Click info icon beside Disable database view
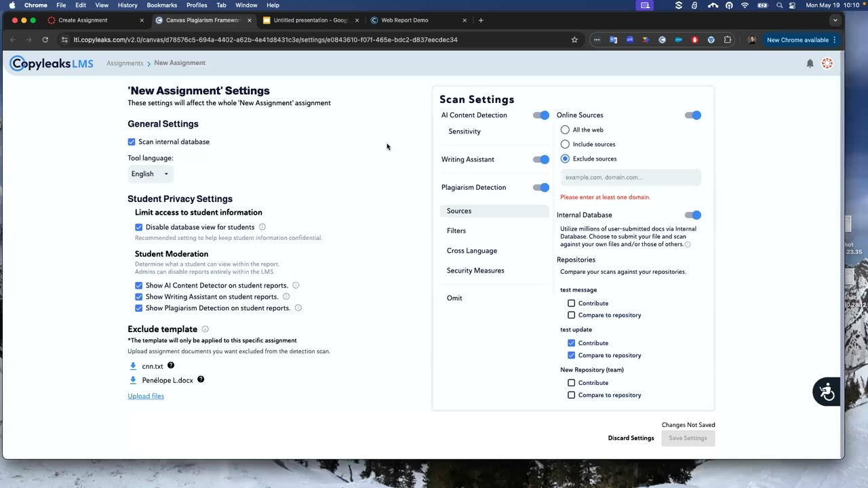The height and width of the screenshot is (488, 868). click(262, 227)
